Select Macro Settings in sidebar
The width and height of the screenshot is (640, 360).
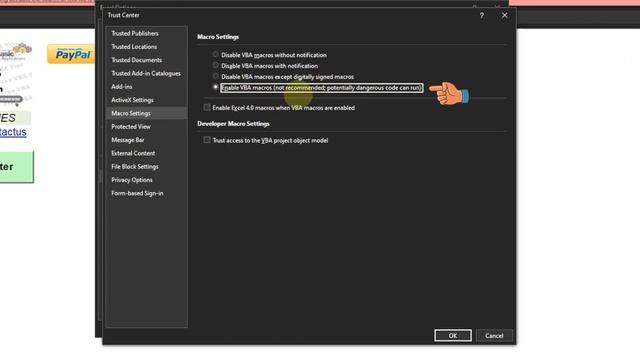coord(147,113)
